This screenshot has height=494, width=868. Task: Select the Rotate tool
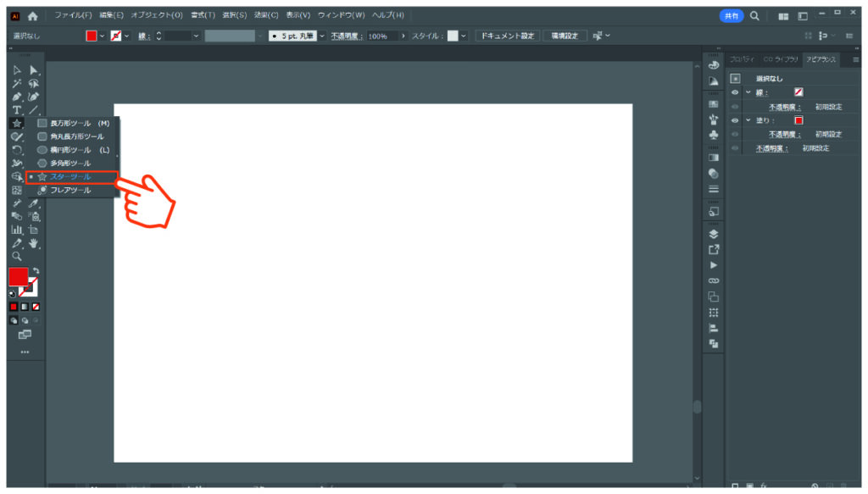(17, 150)
